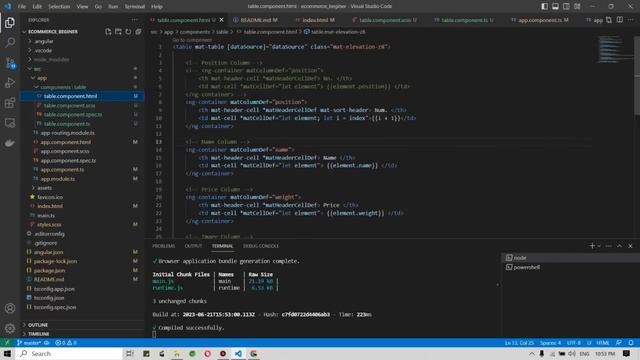
Task: Select the powershell terminal instance
Action: tap(570, 267)
